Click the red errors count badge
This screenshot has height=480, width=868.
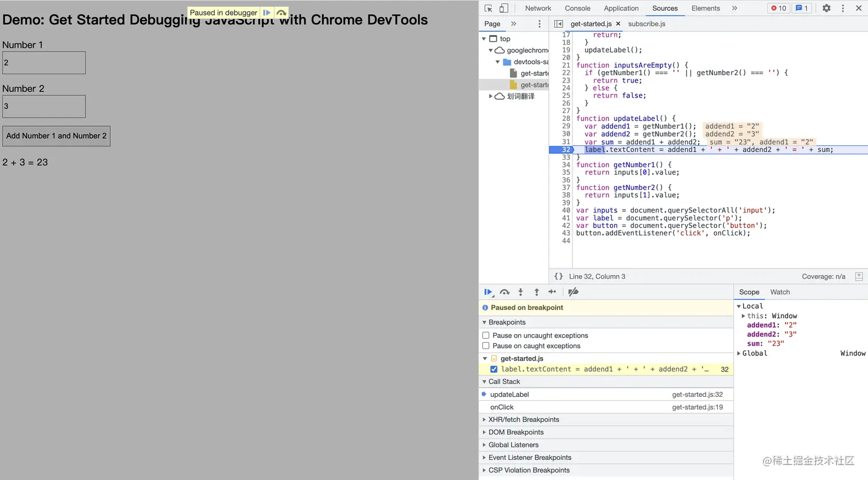point(778,8)
